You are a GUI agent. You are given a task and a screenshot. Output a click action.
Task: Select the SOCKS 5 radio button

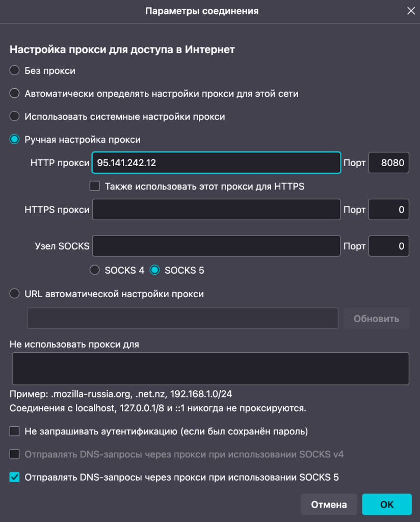(154, 270)
